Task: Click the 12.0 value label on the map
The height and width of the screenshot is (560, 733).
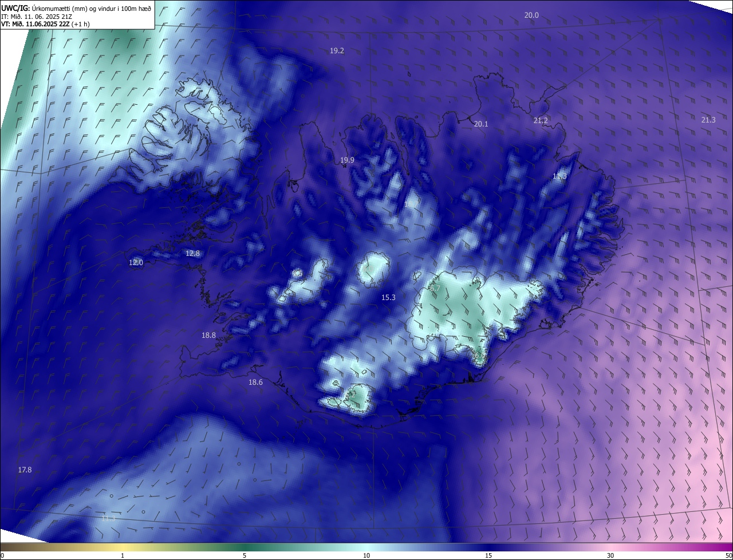Action: click(136, 262)
